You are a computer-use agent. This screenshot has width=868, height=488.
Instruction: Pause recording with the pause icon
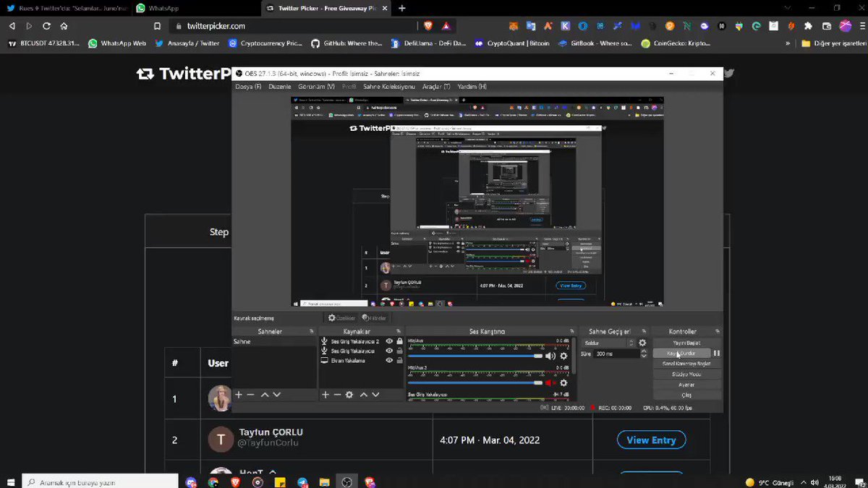click(717, 353)
